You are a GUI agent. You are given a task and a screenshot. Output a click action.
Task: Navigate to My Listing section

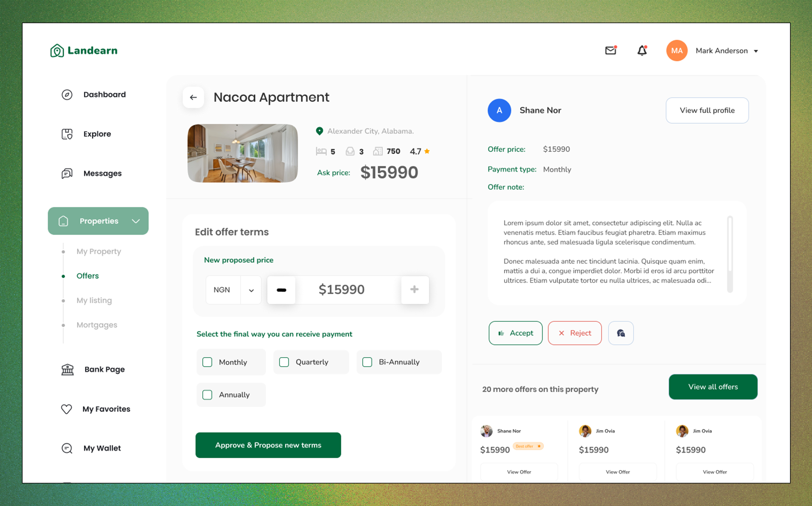tap(94, 300)
